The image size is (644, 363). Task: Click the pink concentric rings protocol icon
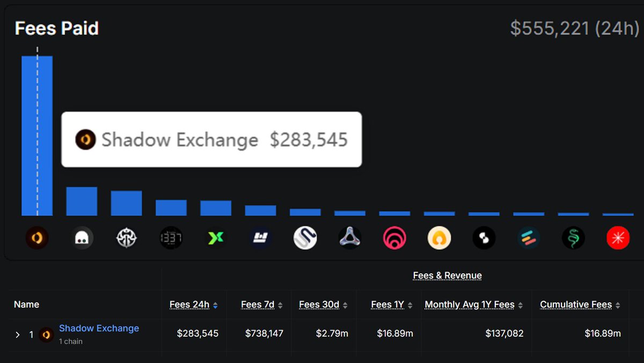tap(394, 237)
